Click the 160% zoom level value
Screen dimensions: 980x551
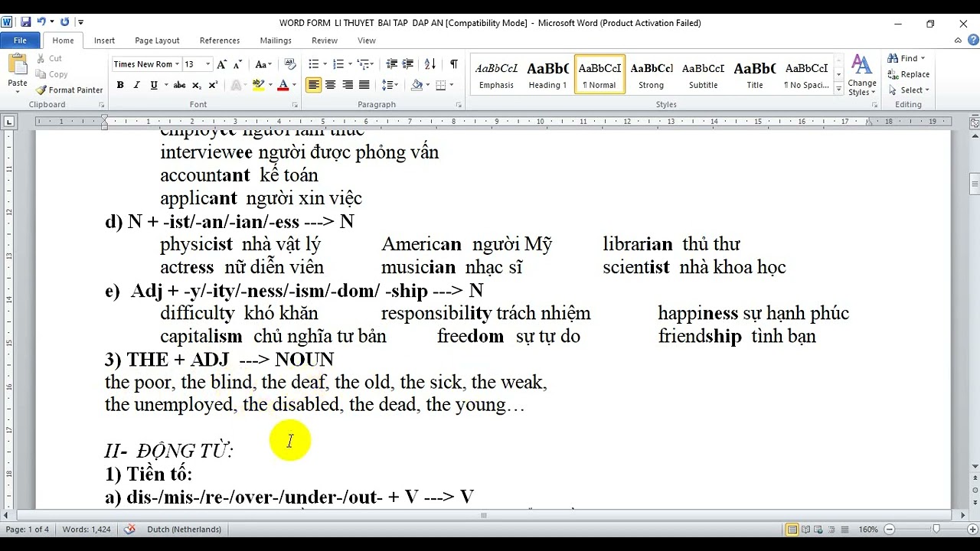[867, 530]
